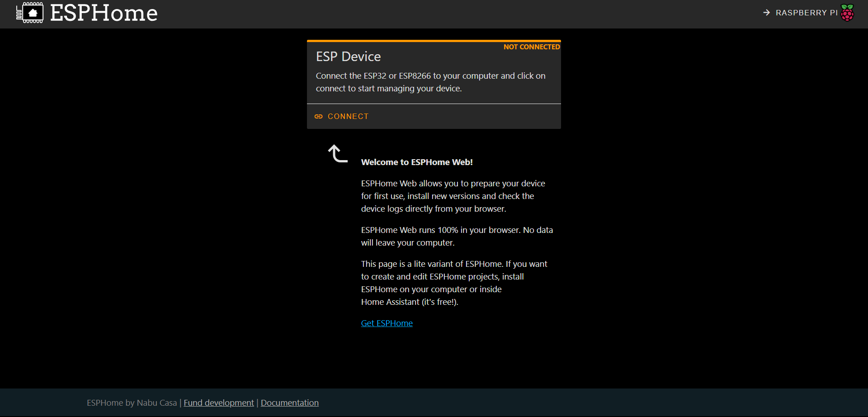This screenshot has height=417, width=868.
Task: Open the Get ESPHome link
Action: [387, 323]
